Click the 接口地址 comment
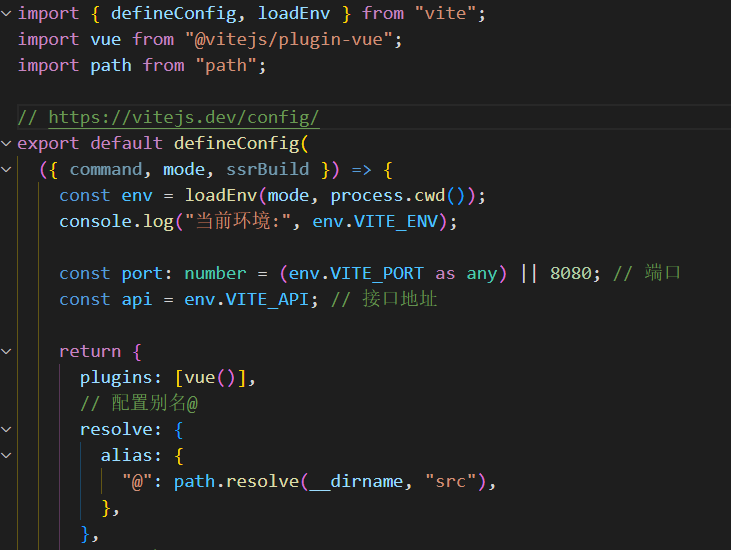The image size is (731, 550). [384, 299]
